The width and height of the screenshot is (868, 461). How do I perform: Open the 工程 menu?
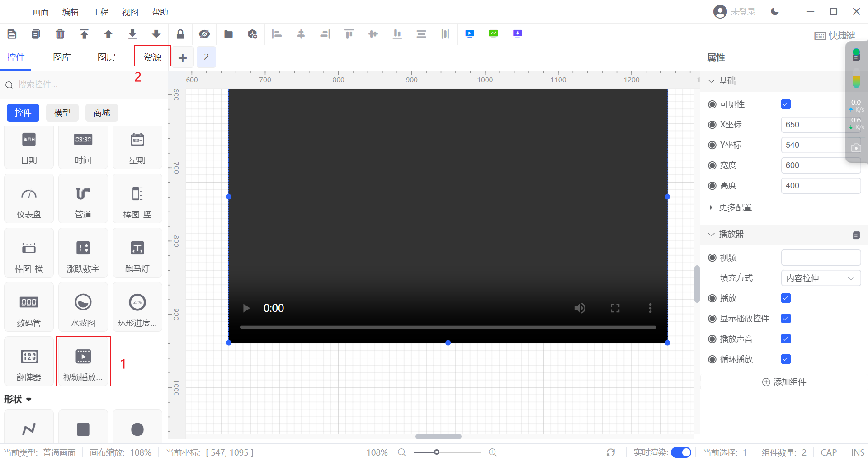100,12
